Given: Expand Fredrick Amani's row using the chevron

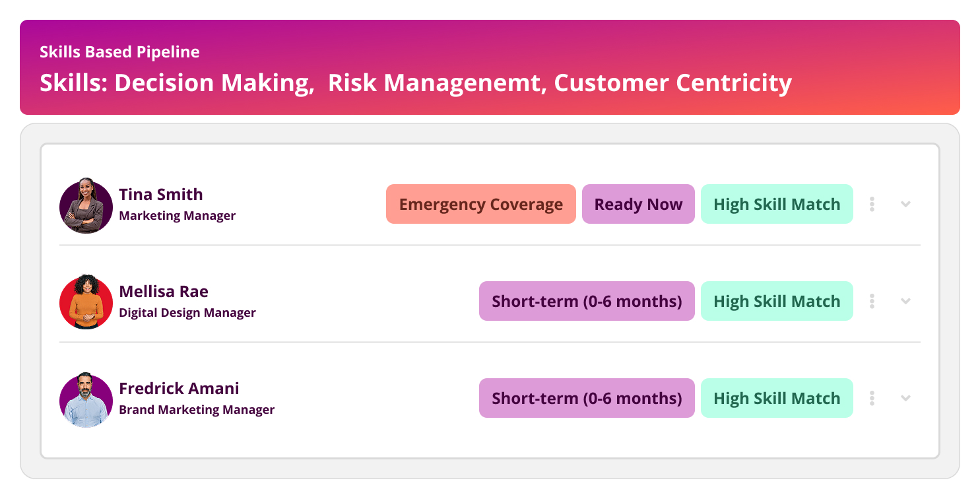Looking at the screenshot, I should [x=906, y=398].
